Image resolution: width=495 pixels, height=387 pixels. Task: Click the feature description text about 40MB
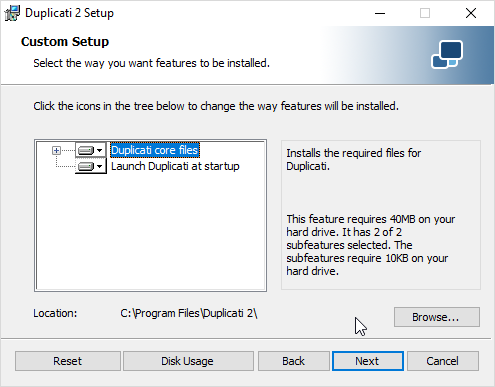pos(370,245)
